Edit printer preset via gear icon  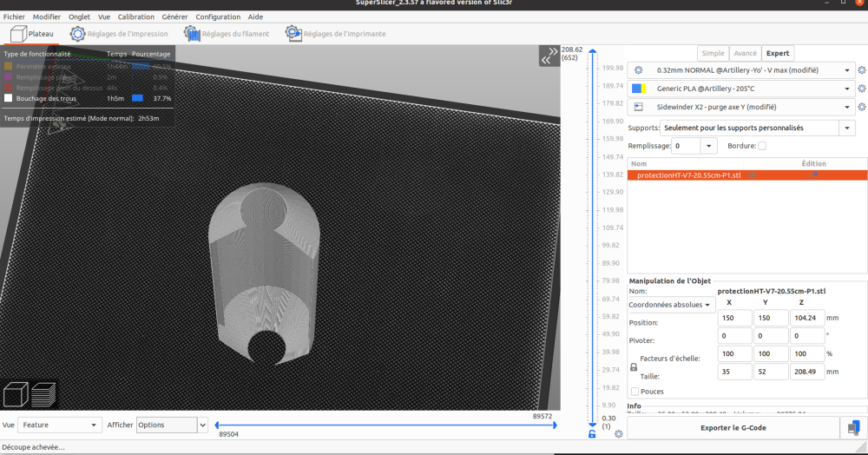tap(862, 107)
